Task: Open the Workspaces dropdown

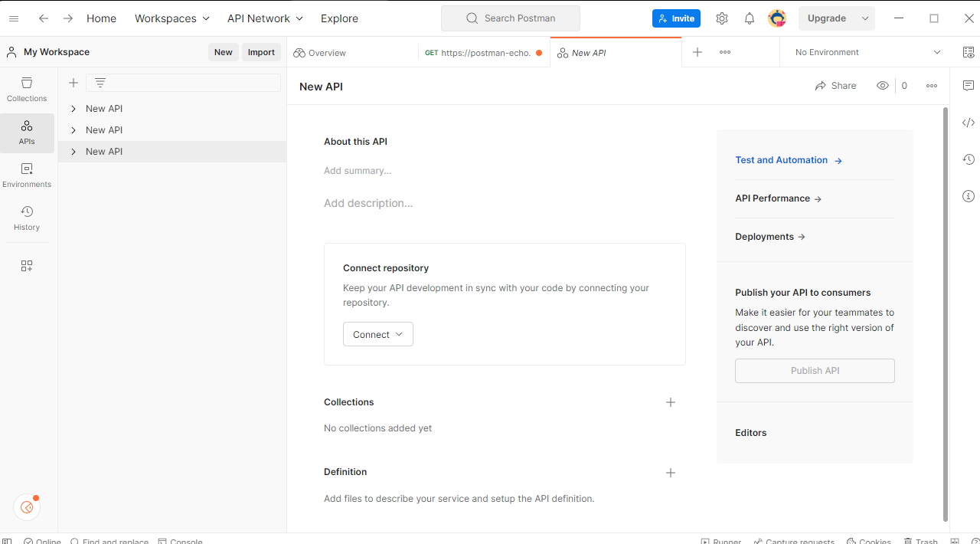Action: 172,18
